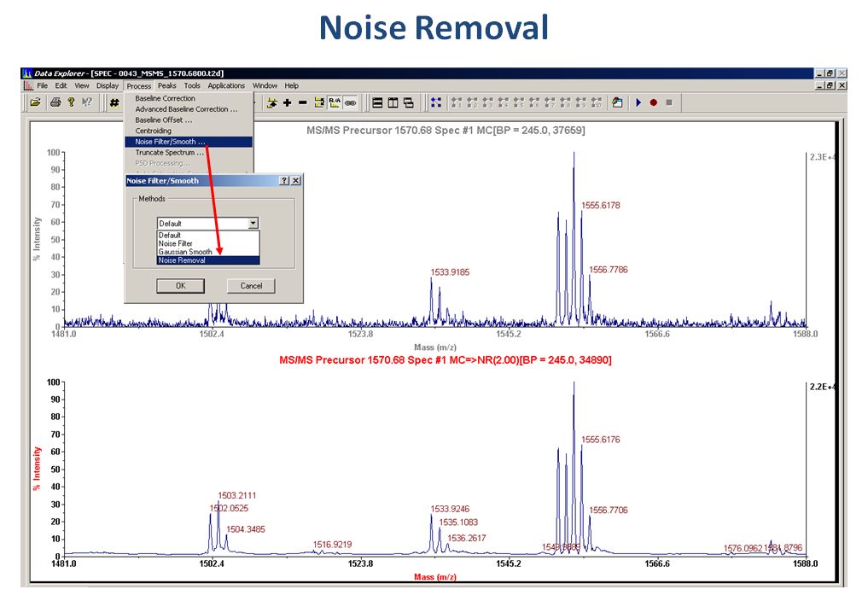Choose Gaussian Smooth from the list
868x601 pixels.
[185, 252]
